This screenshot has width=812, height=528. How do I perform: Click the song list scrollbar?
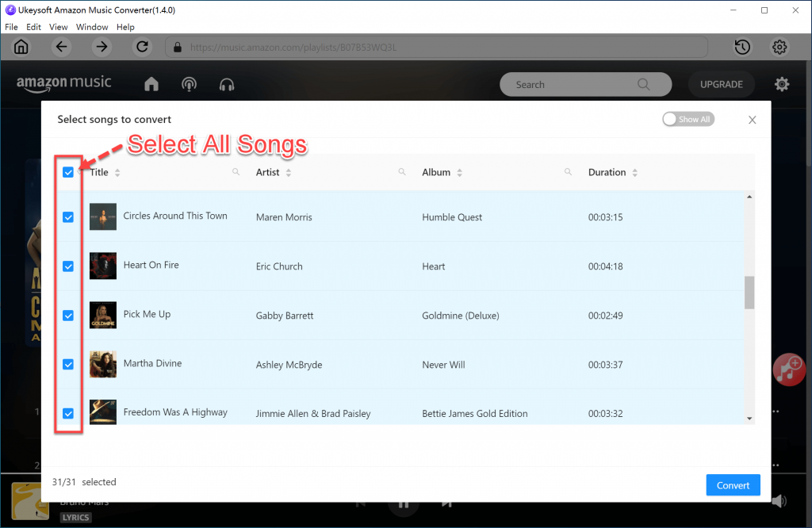coord(749,293)
